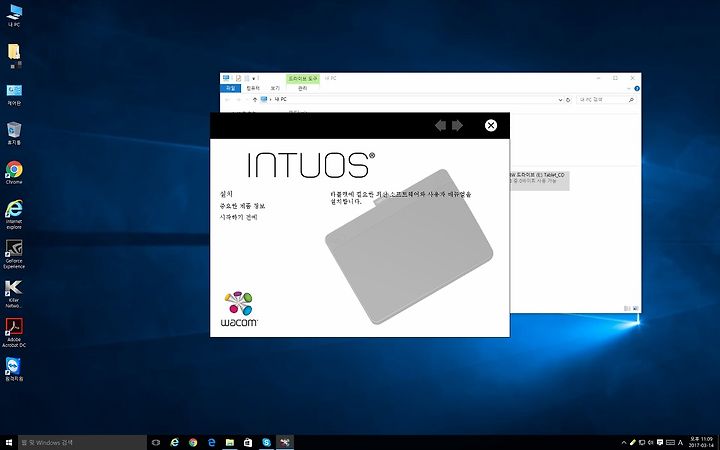The image size is (720, 450).
Task: Open Microsoft Edge from the taskbar
Action: [211, 443]
